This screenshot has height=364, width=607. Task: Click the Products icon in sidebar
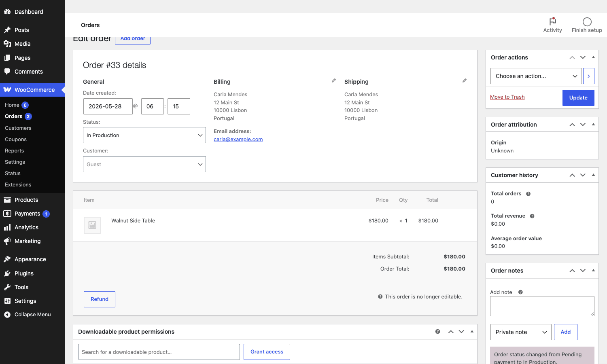[7, 200]
